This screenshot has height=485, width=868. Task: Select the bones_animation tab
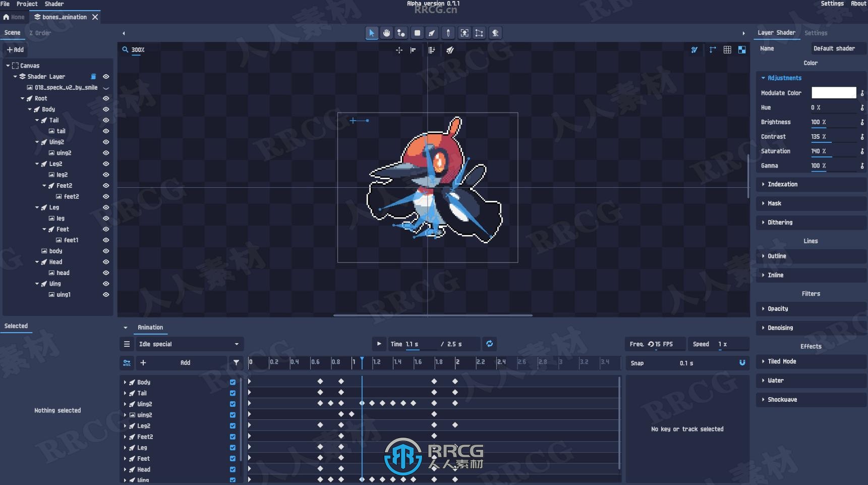65,17
